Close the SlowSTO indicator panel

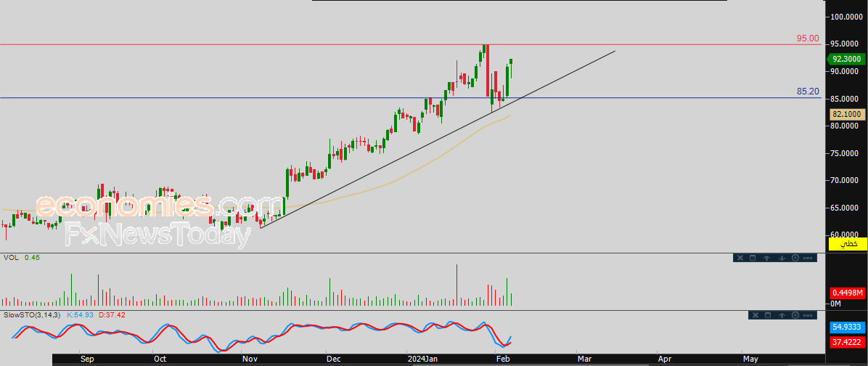coord(756,315)
